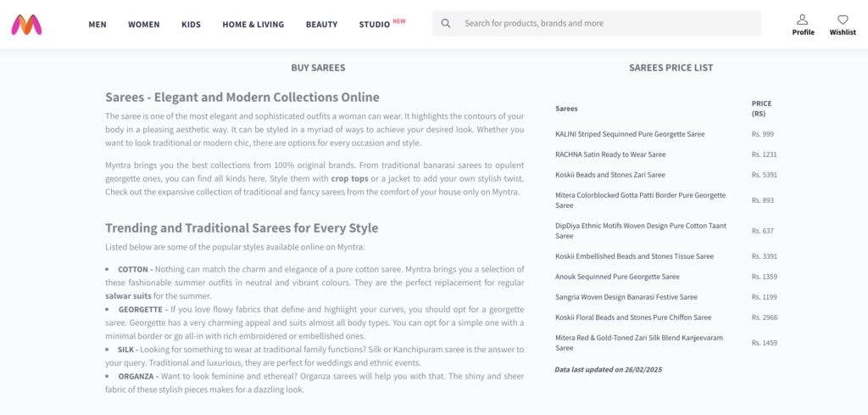868x415 pixels.
Task: Click the GEORGETTE bullet label
Action: [142, 309]
